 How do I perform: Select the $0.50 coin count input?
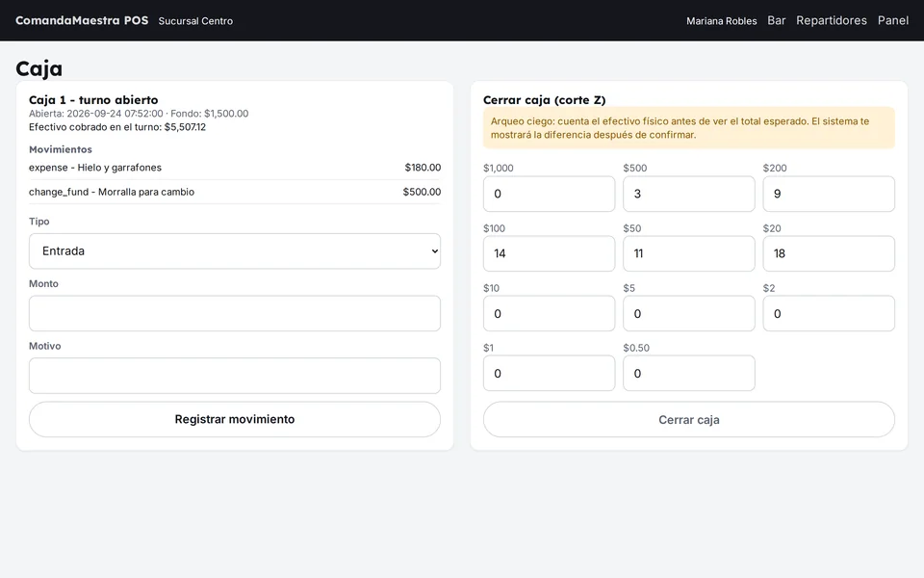(x=689, y=373)
